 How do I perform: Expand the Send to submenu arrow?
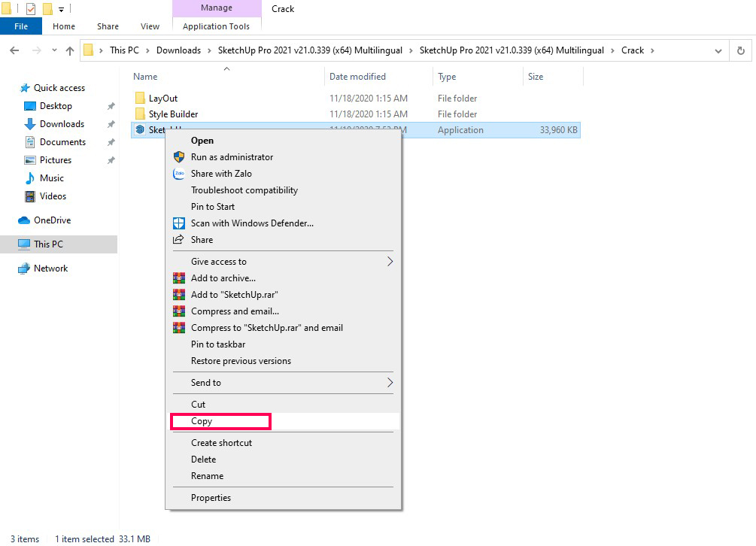coord(390,383)
